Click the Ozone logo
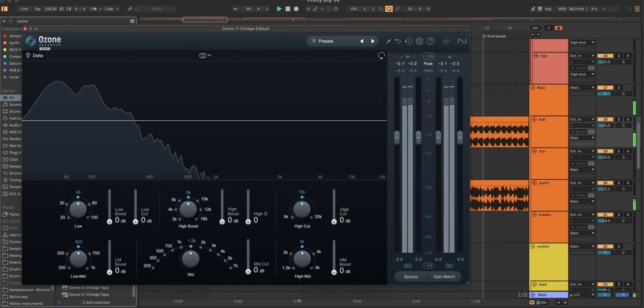 coord(43,41)
